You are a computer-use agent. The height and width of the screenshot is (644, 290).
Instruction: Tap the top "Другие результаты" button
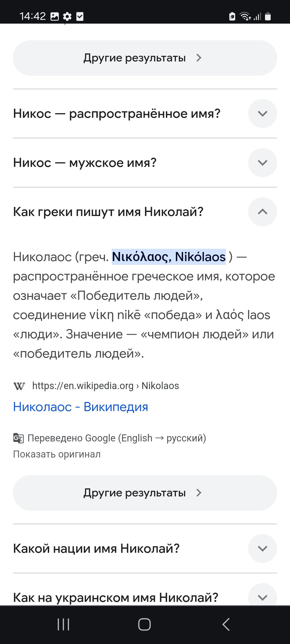145,58
